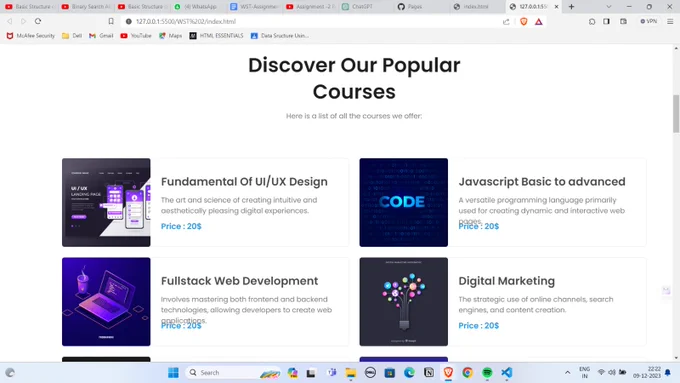
Task: Open Microsoft Edge from taskbar
Action: [x=409, y=373]
